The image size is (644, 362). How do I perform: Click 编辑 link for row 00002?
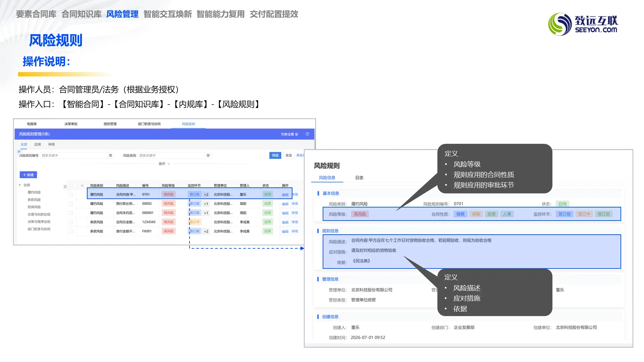[x=285, y=204]
